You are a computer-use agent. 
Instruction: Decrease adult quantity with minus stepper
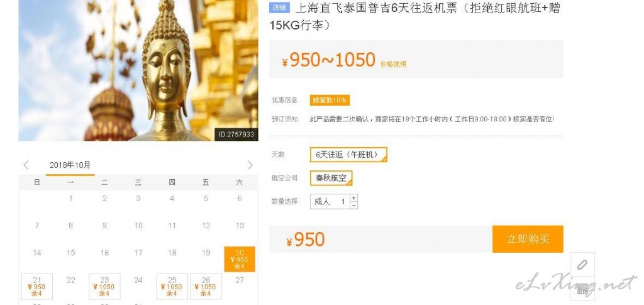point(354,205)
